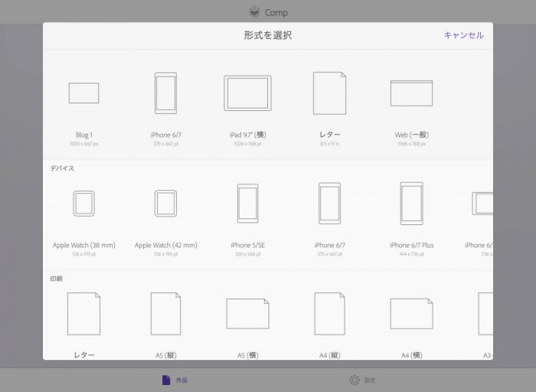Select the Blog 1 format icon

coord(83,93)
